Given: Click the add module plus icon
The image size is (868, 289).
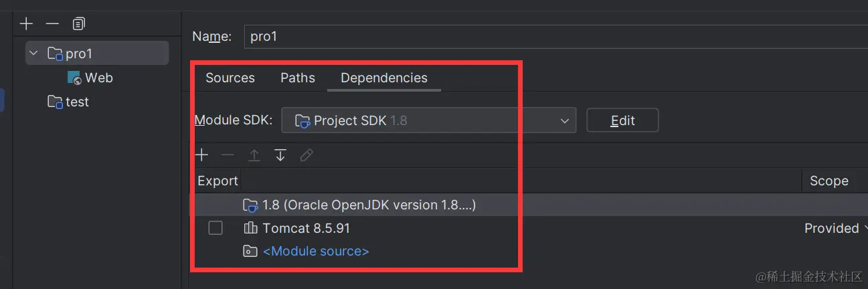Looking at the screenshot, I should click(26, 24).
